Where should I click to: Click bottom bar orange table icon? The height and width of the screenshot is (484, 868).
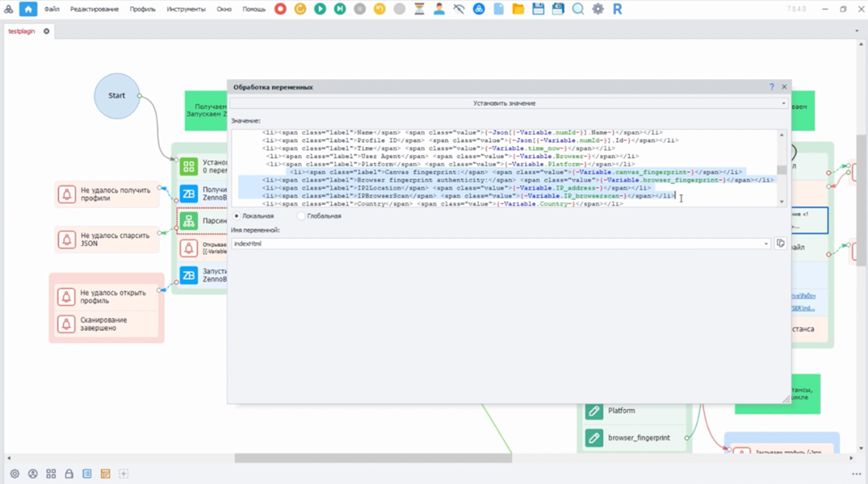(x=105, y=473)
